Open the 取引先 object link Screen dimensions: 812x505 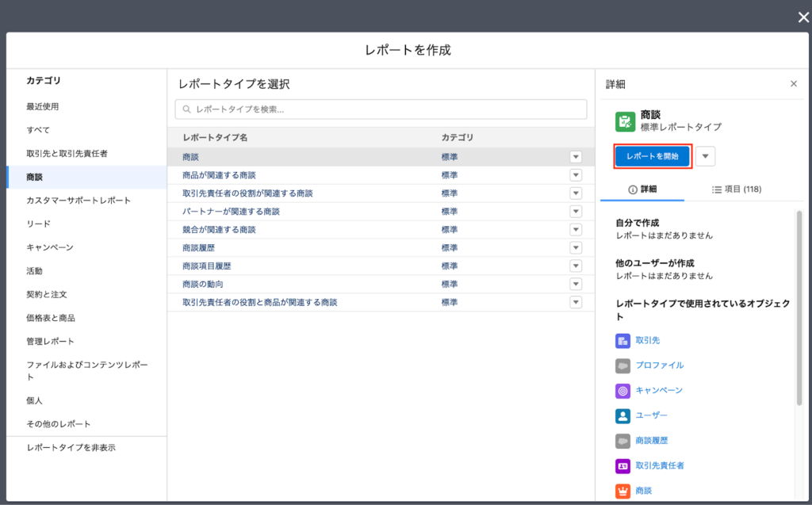647,341
